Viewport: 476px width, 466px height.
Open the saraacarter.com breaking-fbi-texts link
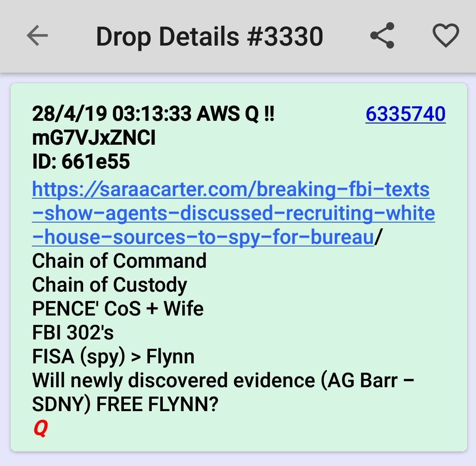(231, 189)
